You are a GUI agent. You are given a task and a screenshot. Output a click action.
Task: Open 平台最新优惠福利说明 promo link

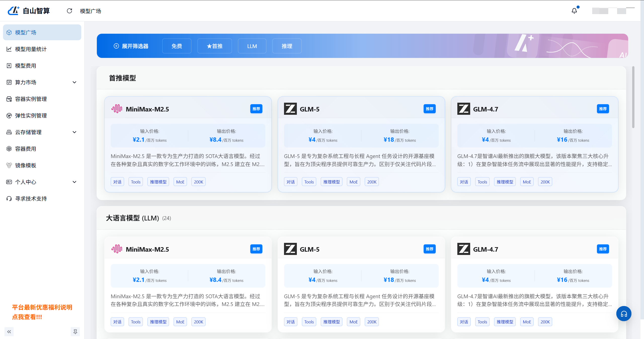point(42,312)
